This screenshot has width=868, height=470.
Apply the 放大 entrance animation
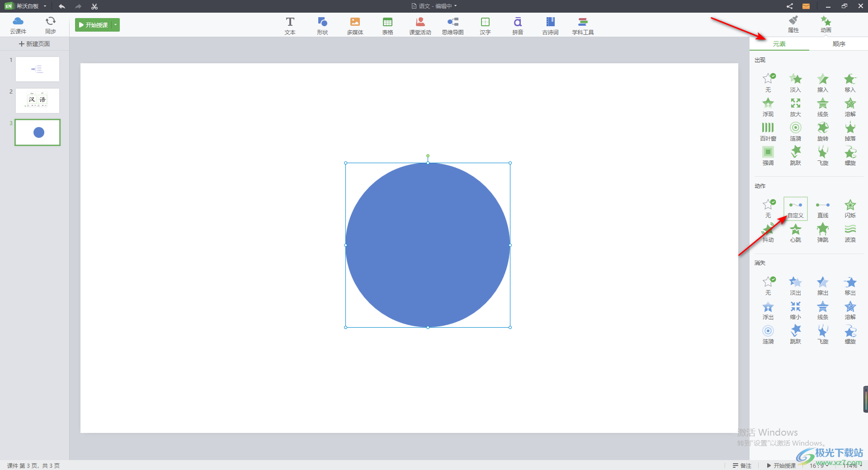pos(795,107)
